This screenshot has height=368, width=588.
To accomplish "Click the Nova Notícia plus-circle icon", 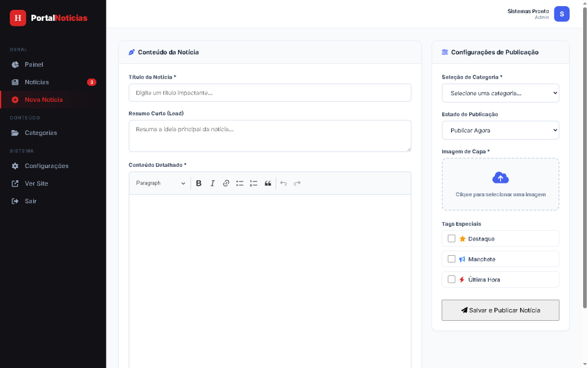I will click(15, 100).
